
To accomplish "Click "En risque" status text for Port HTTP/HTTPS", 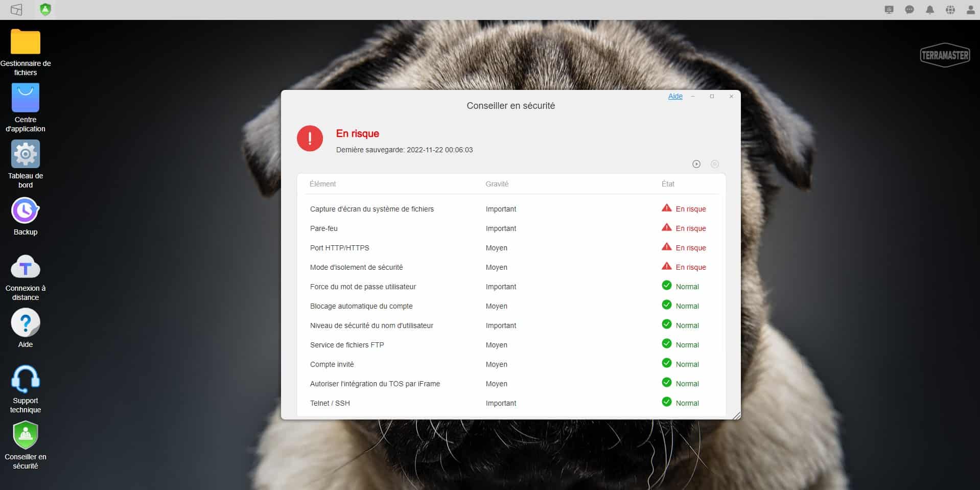I will (x=691, y=248).
